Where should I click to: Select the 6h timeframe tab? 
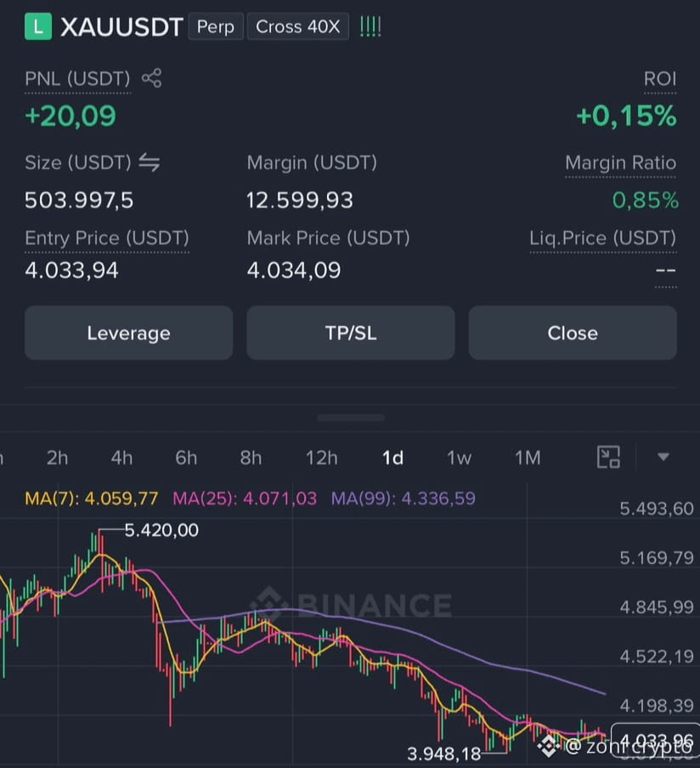(186, 458)
